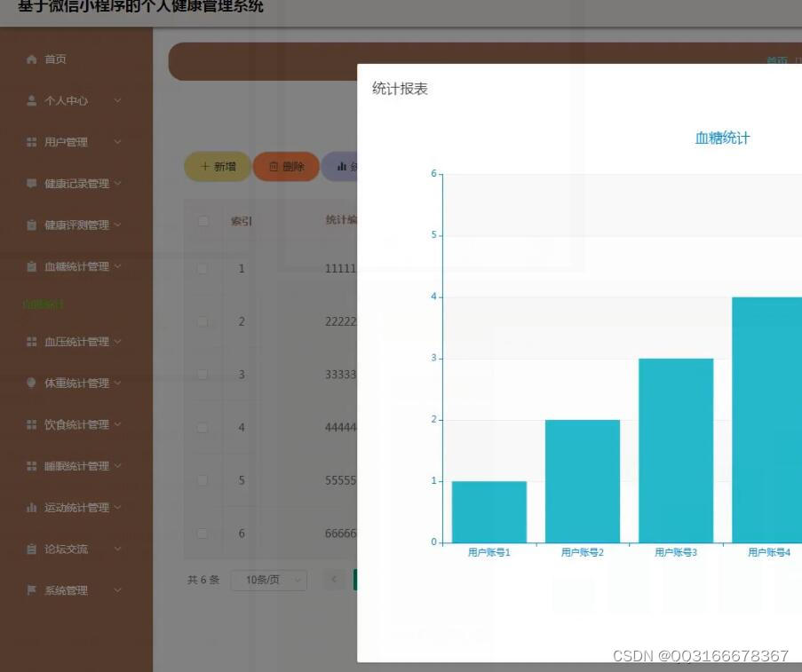Check the checkbox for row 4
This screenshot has height=672, width=802.
202,428
